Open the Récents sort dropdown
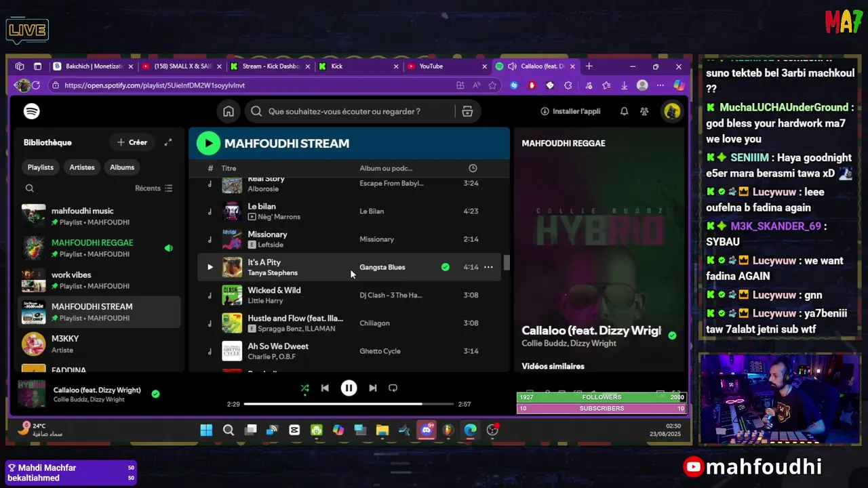868x488 pixels. (154, 188)
